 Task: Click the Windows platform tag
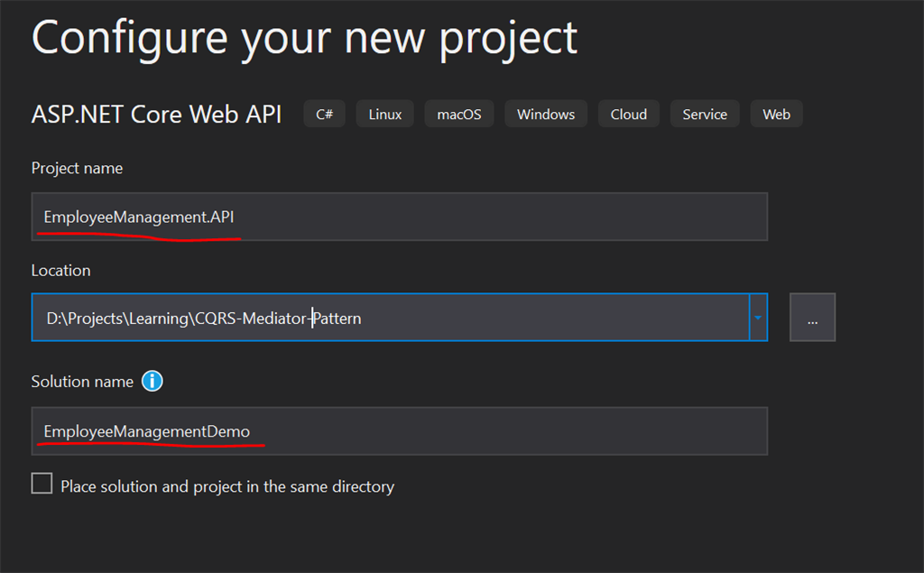click(545, 114)
